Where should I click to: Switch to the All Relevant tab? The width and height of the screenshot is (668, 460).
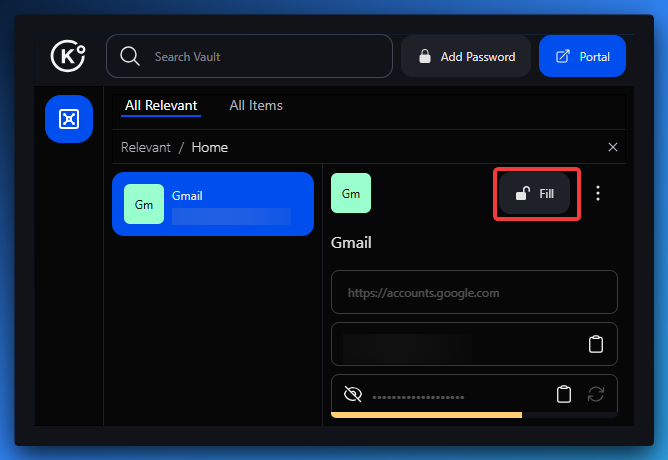click(161, 106)
